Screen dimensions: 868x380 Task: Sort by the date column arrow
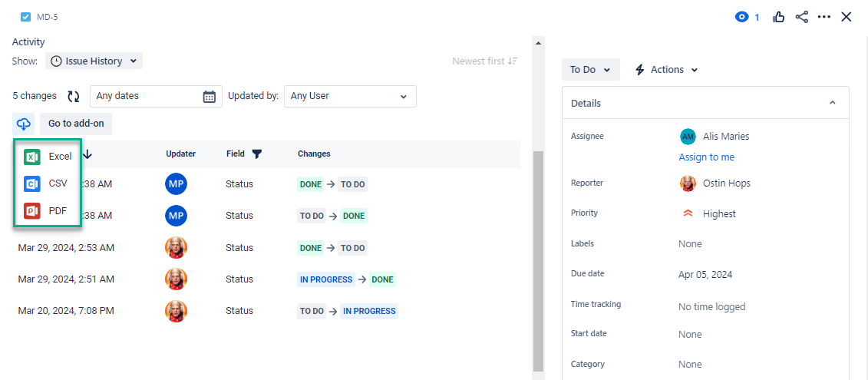87,154
